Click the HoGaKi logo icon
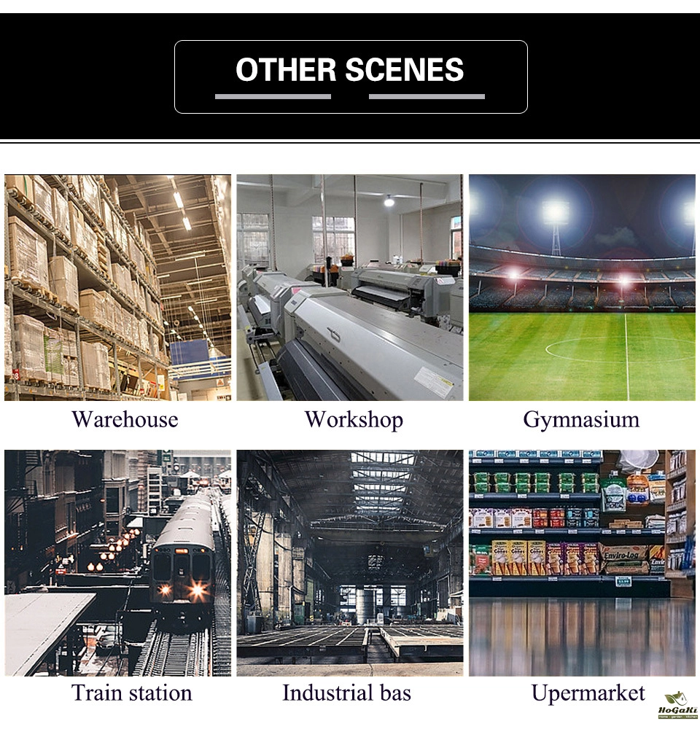 (678, 705)
